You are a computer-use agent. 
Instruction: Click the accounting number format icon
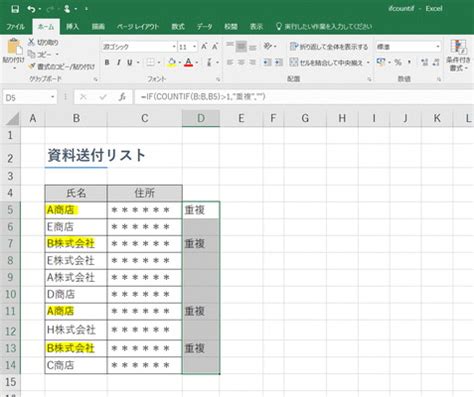coord(381,62)
